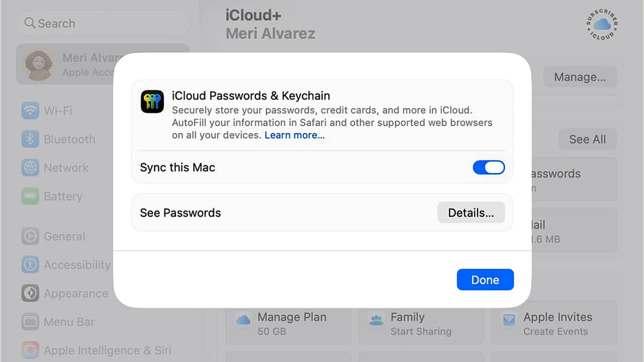Click the Appearance sidebar icon
This screenshot has height=362, width=644.
(x=30, y=293)
